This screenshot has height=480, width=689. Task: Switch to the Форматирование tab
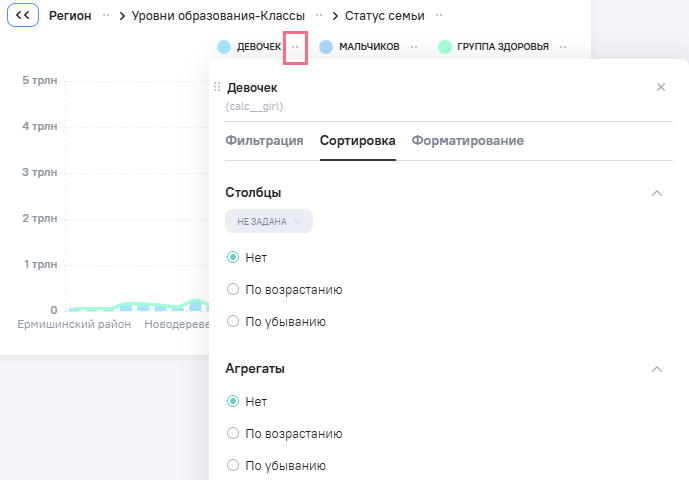468,141
